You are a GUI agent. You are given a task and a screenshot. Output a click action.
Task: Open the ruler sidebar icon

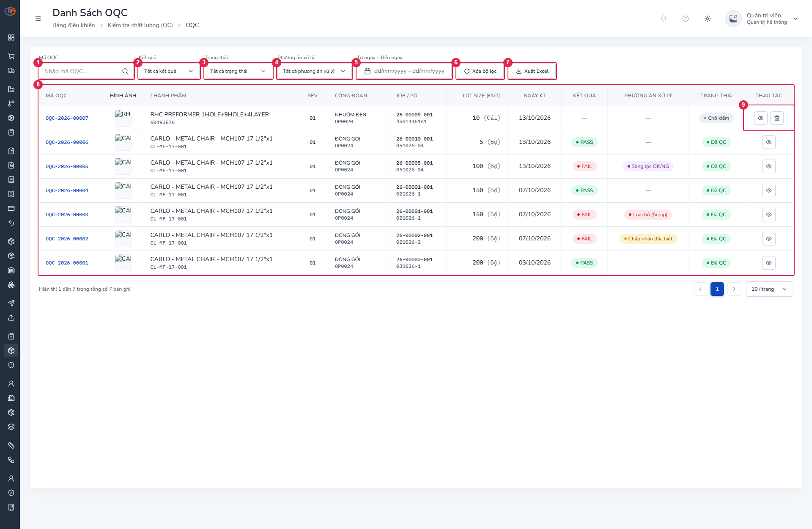11,446
